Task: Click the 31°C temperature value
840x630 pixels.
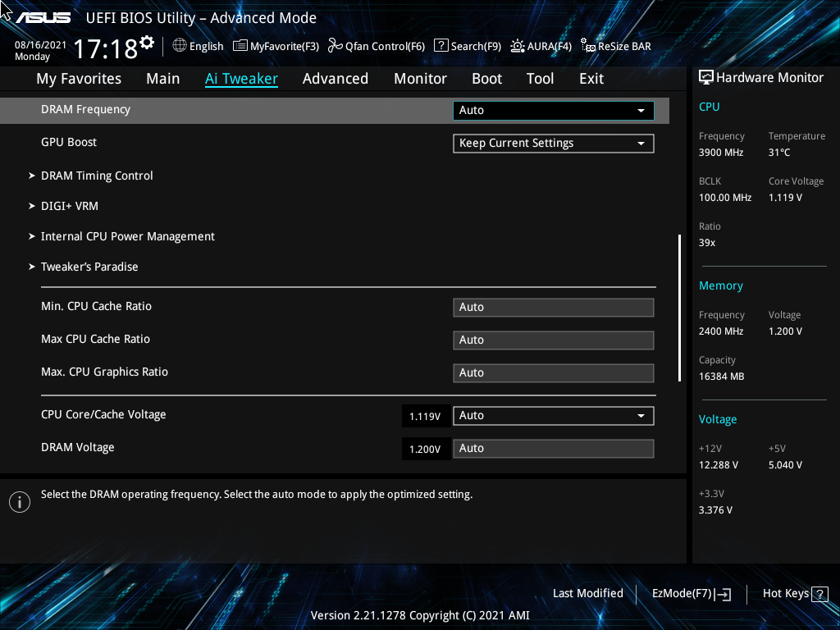Action: 779,153
